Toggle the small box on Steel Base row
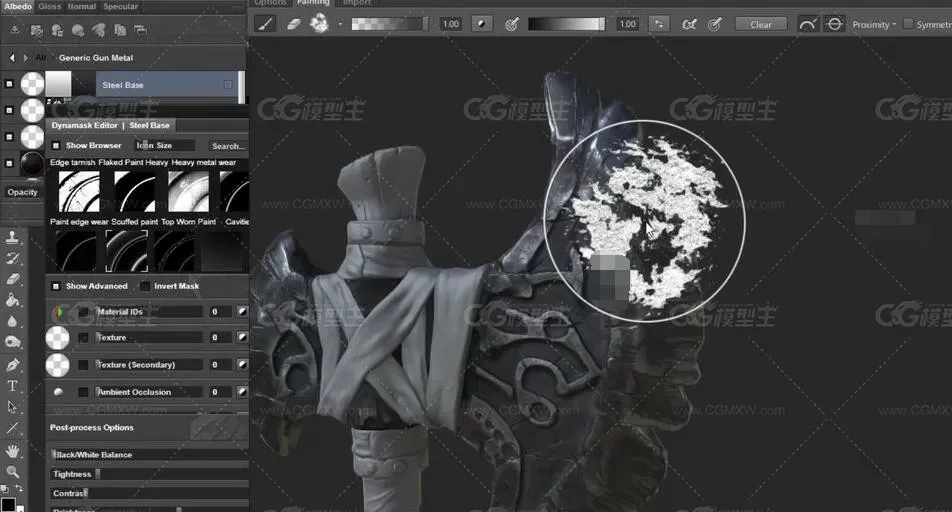The width and height of the screenshot is (952, 512). click(228, 84)
